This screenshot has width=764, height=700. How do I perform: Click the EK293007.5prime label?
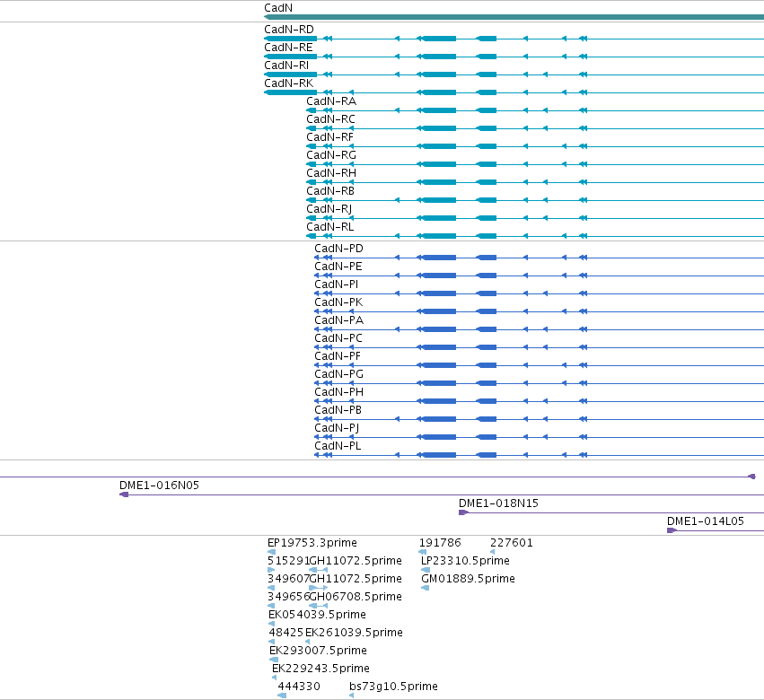pyautogui.click(x=318, y=651)
